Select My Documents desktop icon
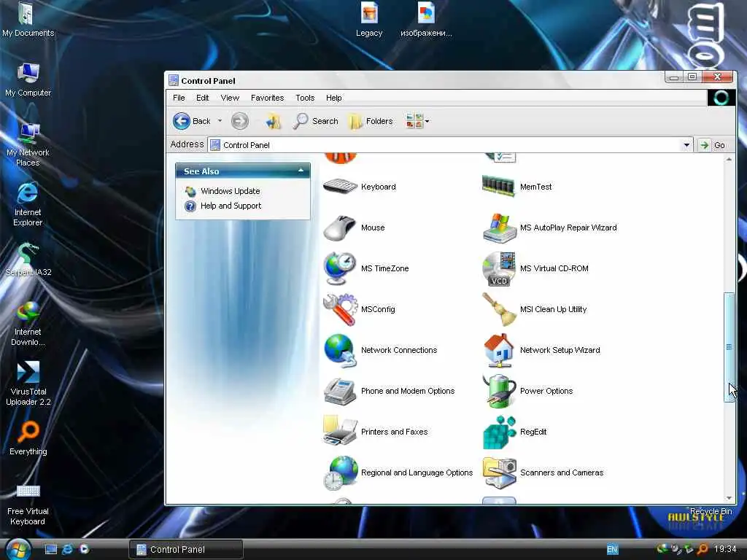 pyautogui.click(x=28, y=20)
